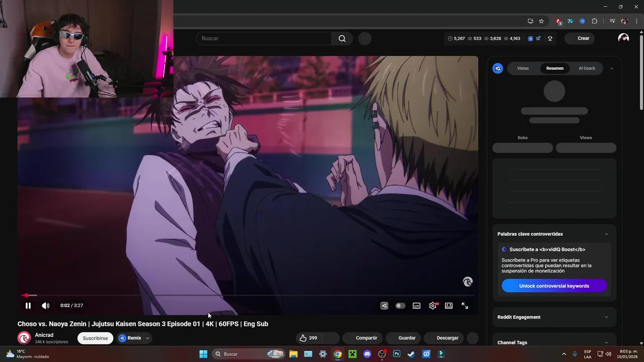Click the video watermark channel logo
This screenshot has width=644, height=362.
tap(467, 282)
